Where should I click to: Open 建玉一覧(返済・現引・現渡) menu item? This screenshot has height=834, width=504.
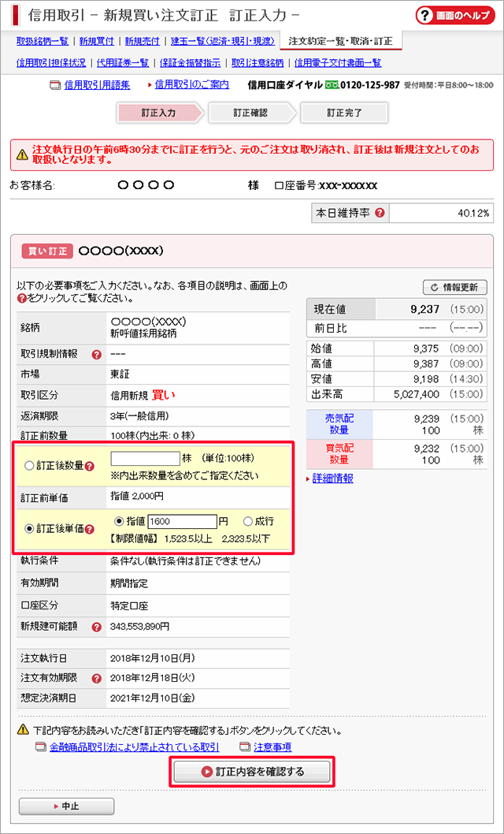coord(224,41)
